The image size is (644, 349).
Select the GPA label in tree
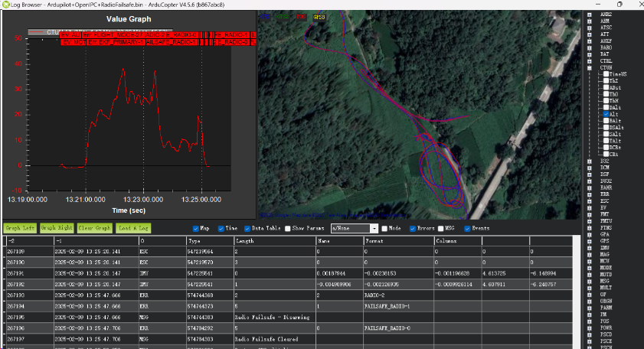[x=605, y=234]
